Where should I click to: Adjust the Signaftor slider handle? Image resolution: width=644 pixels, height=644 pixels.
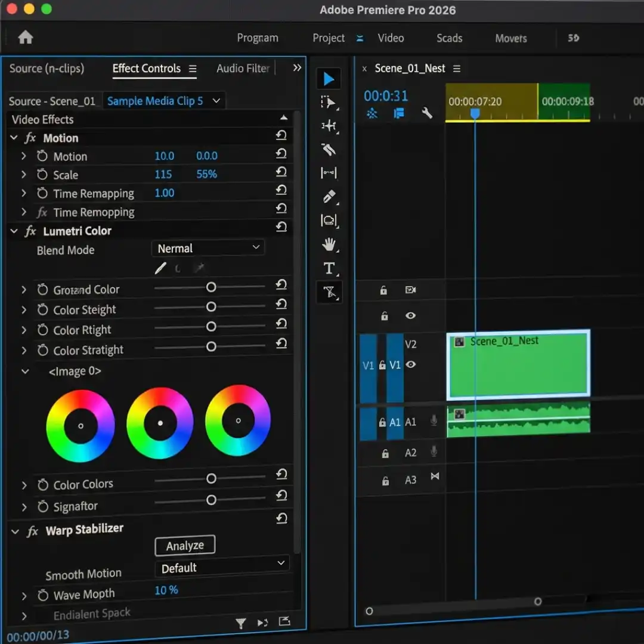[x=211, y=500]
